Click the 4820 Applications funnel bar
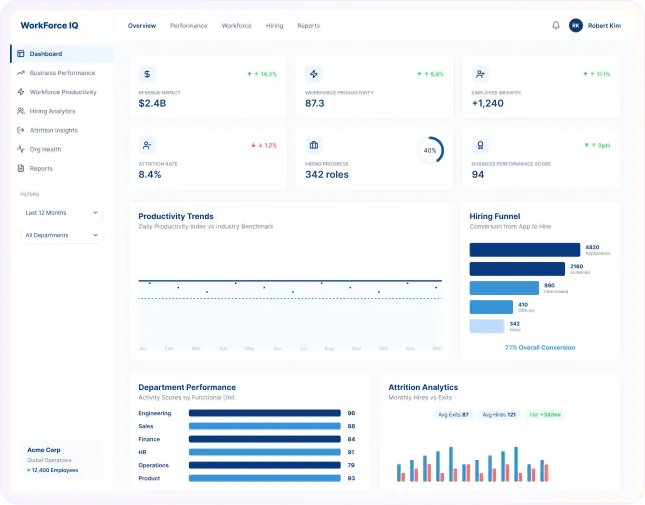The height and width of the screenshot is (505, 645). click(x=525, y=250)
